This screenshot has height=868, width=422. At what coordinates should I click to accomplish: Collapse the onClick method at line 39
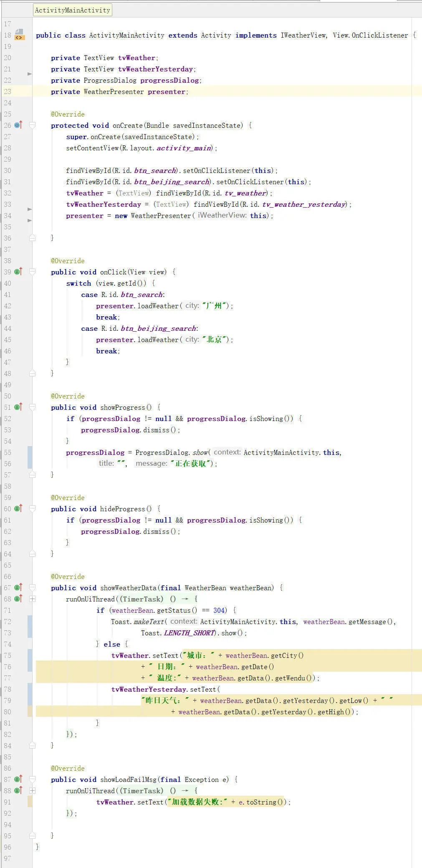point(32,272)
